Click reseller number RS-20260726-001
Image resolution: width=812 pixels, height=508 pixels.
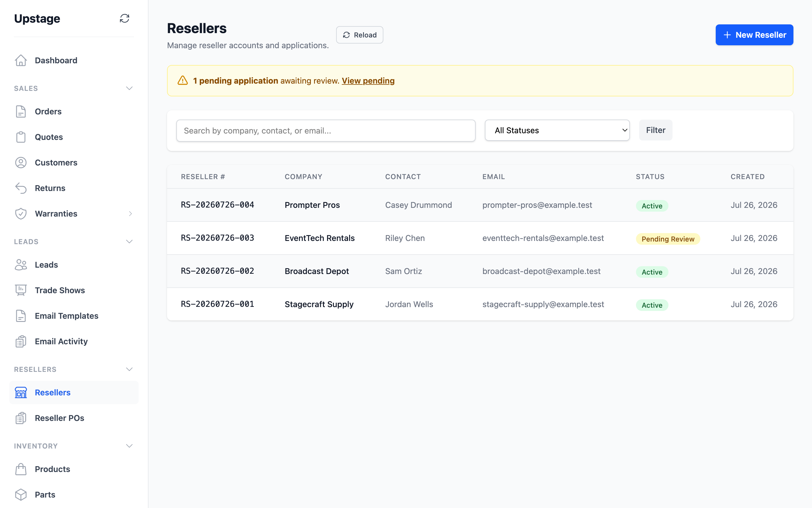coord(217,304)
